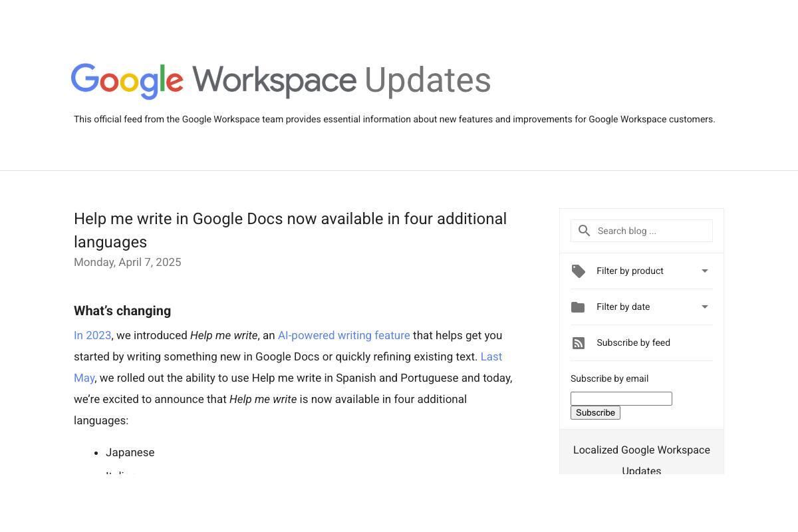798x532 pixels.
Task: Open the Filter by date label
Action: click(x=623, y=307)
